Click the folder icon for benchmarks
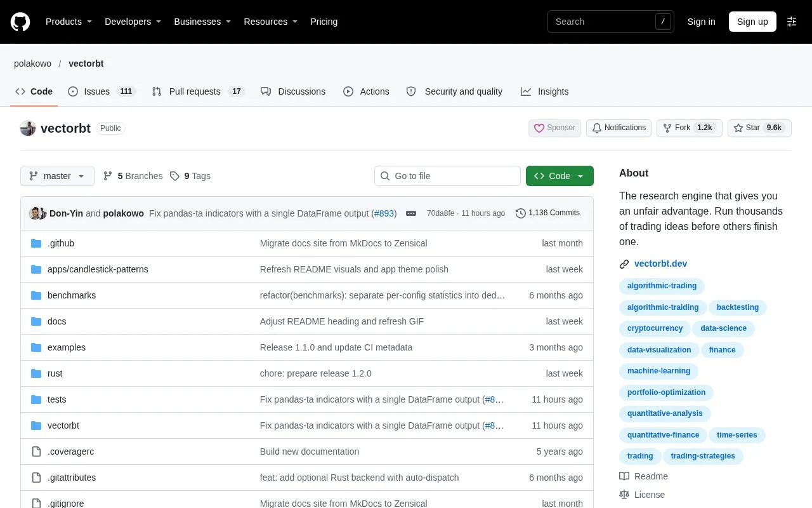Viewport: 812px width, 508px height. pyautogui.click(x=36, y=295)
